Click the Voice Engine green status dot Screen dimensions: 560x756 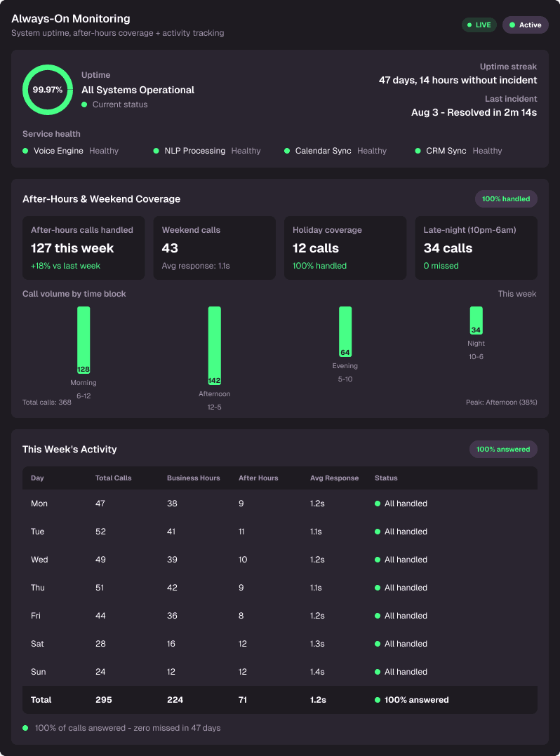tap(25, 151)
